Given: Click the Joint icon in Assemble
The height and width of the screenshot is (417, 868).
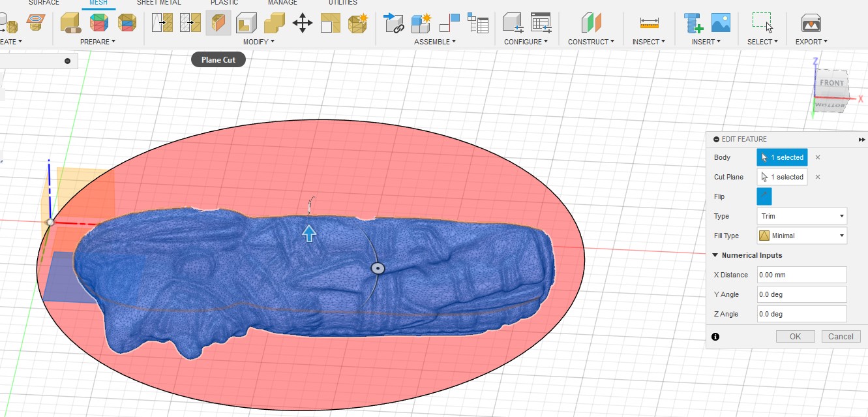Looking at the screenshot, I should [449, 23].
